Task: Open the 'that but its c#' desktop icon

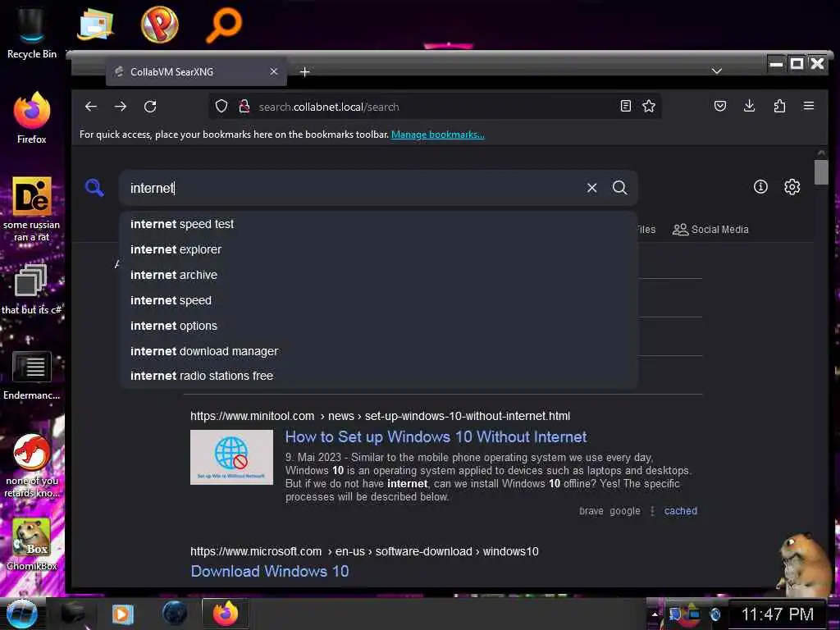Action: pos(32,290)
